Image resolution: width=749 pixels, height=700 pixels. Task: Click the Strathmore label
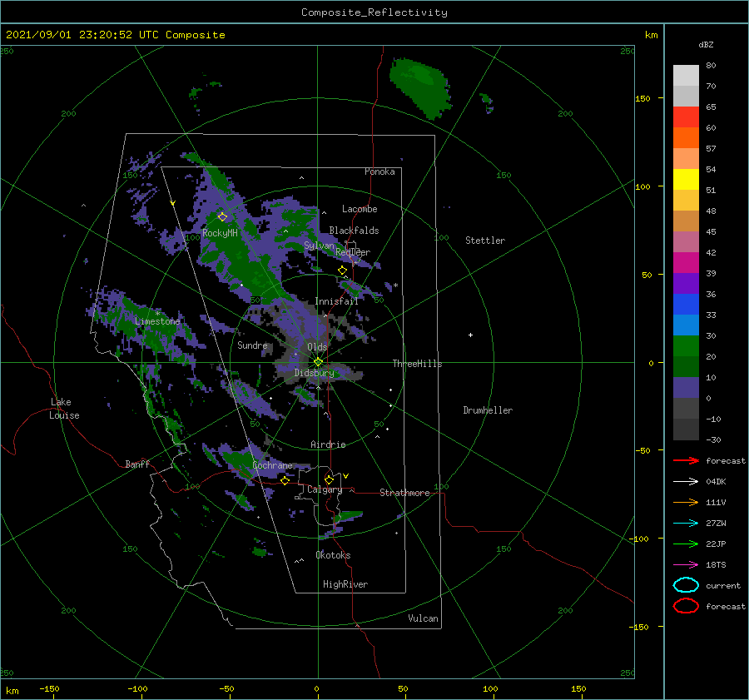(404, 493)
